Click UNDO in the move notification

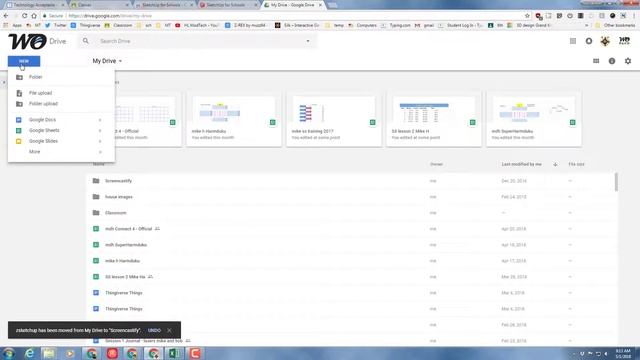coord(154,330)
